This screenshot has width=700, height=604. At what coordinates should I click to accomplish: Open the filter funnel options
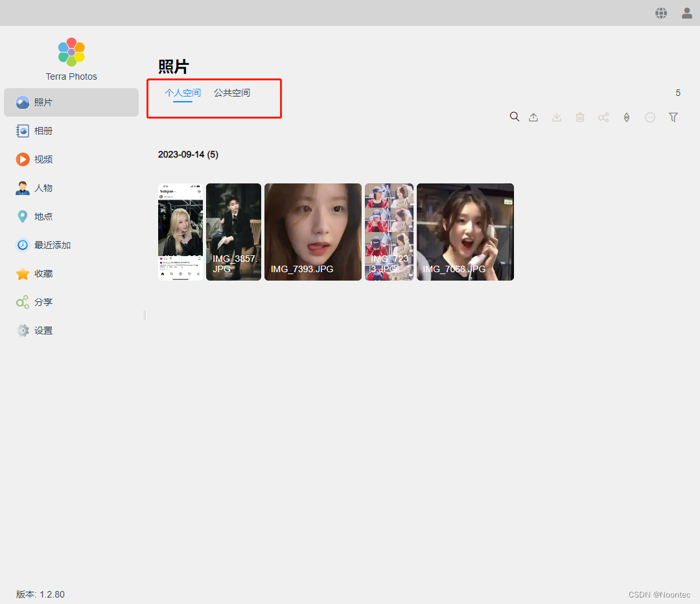673,117
